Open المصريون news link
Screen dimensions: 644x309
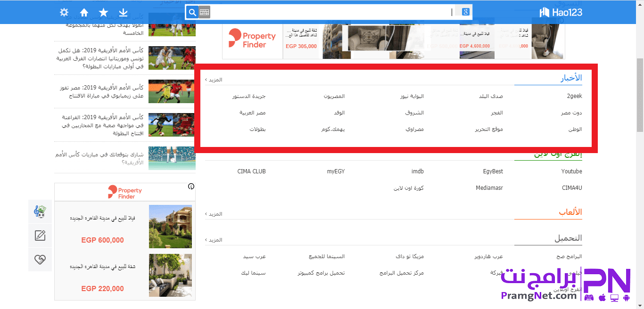point(334,96)
